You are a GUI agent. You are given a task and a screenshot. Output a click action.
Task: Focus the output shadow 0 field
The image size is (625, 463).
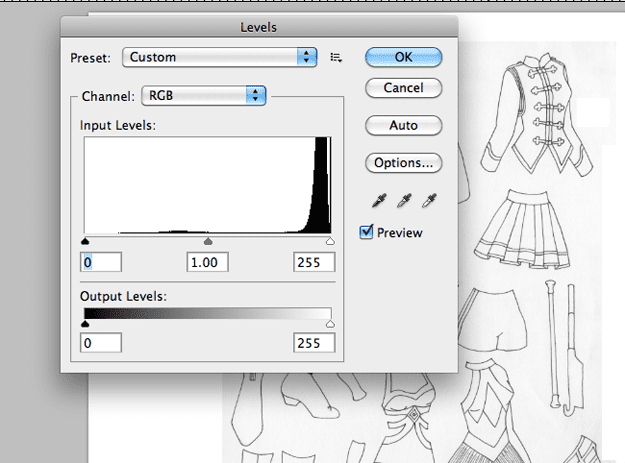101,343
